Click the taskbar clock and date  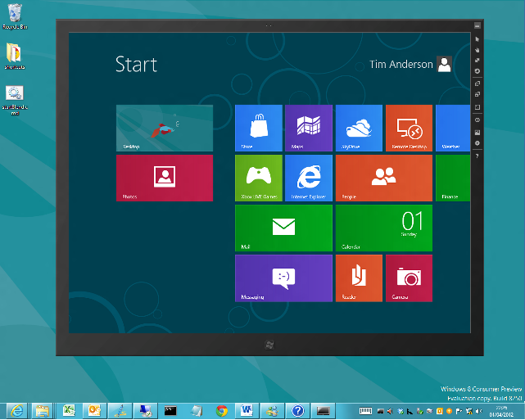click(501, 411)
